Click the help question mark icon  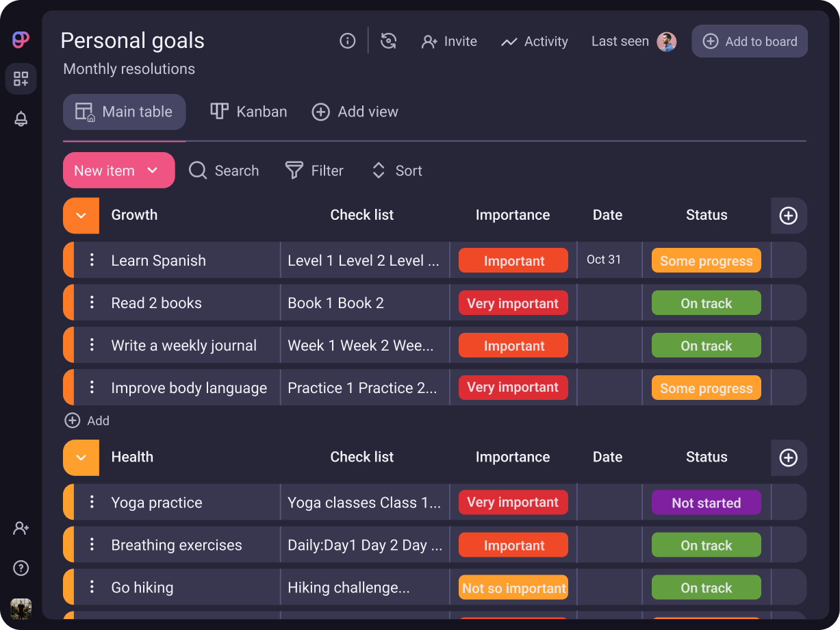[21, 568]
